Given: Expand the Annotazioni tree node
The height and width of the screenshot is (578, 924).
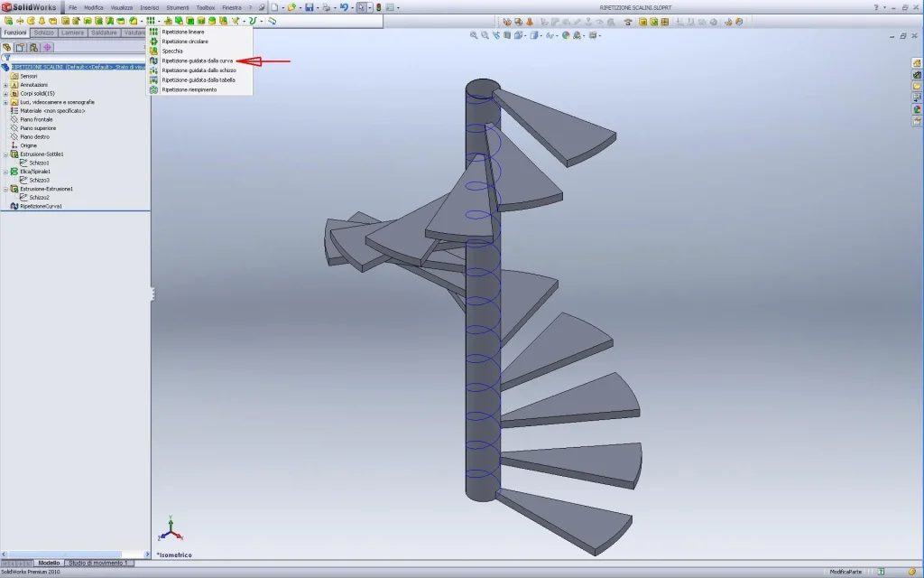Looking at the screenshot, I should (x=5, y=85).
